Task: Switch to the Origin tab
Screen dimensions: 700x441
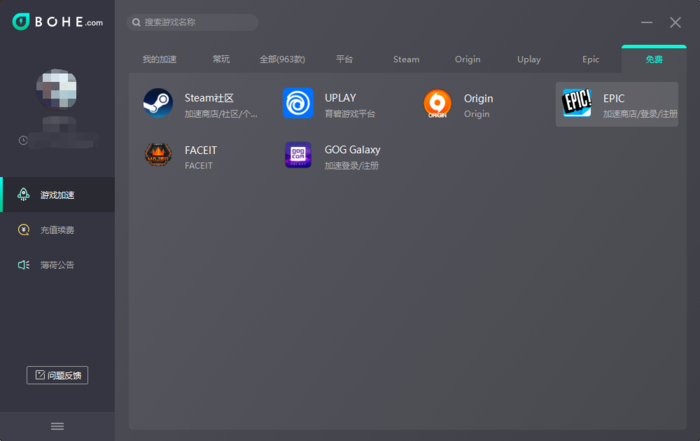Action: [467, 59]
